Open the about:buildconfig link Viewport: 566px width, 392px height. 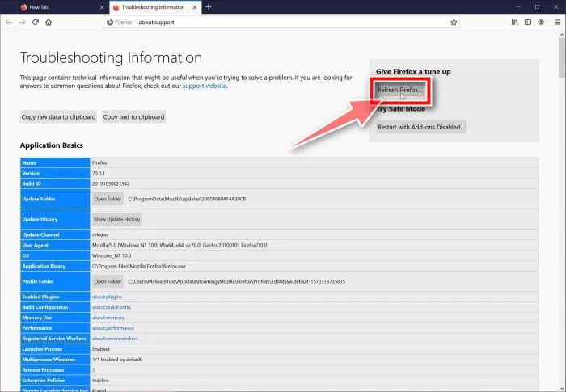click(x=112, y=307)
